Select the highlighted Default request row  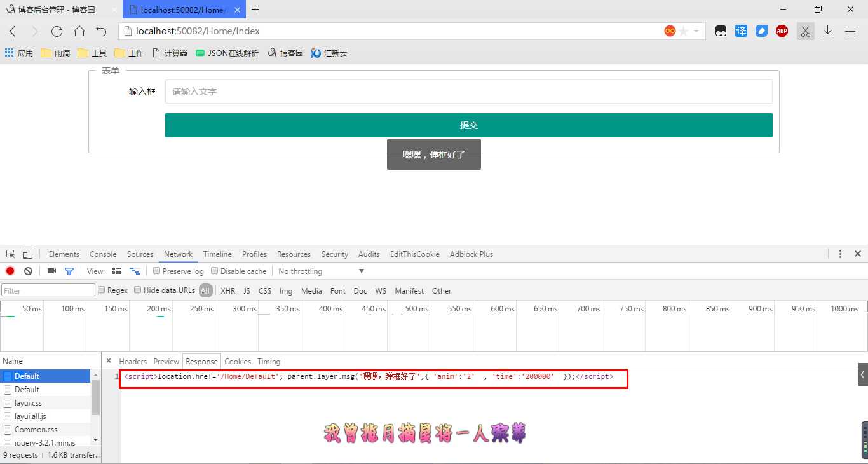pos(46,376)
